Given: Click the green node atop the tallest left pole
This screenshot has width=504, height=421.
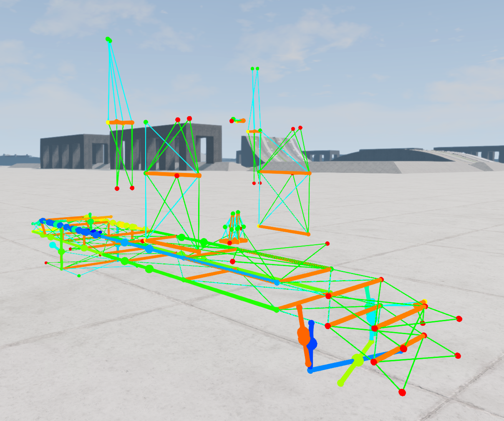Looking at the screenshot, I should coord(108,40).
